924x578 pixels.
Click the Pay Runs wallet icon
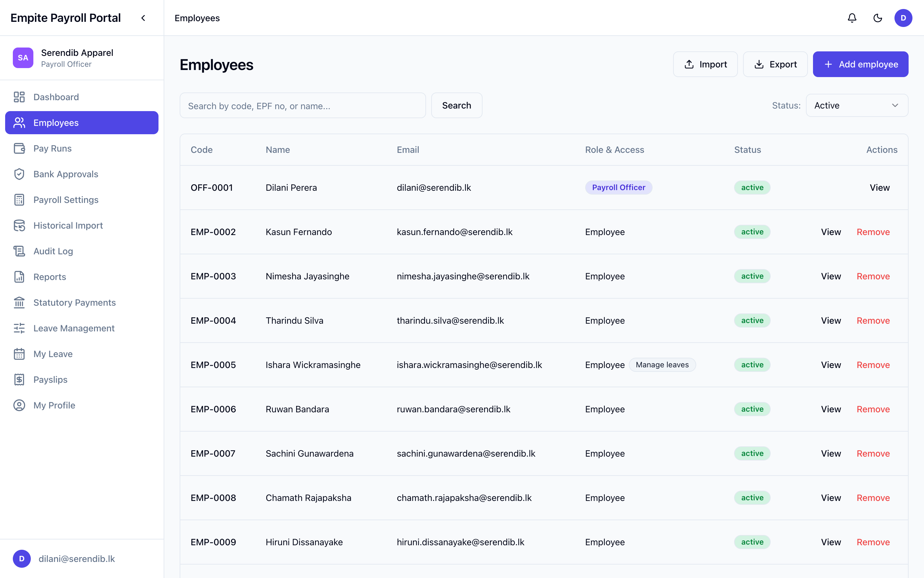[19, 148]
